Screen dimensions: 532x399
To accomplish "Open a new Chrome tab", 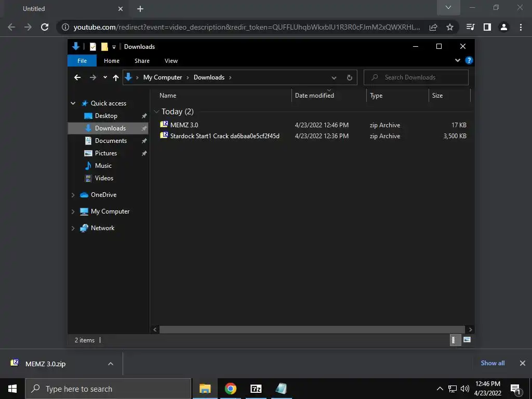I will tap(140, 9).
